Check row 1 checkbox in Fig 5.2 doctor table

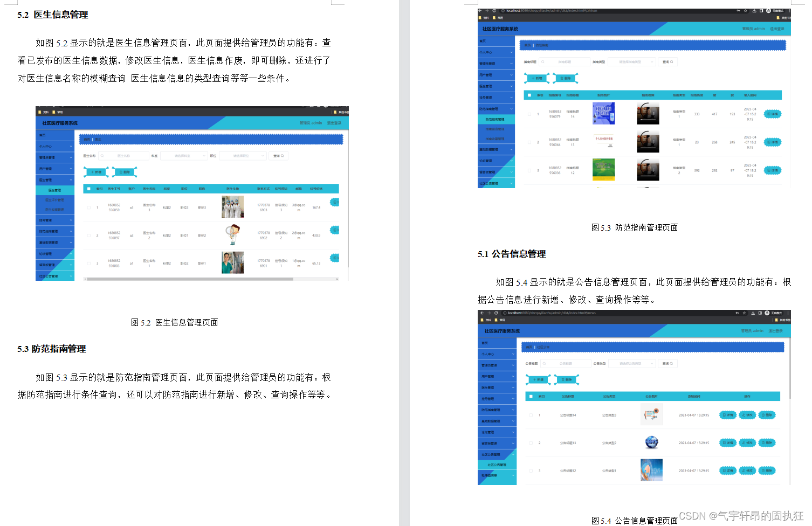coord(88,207)
